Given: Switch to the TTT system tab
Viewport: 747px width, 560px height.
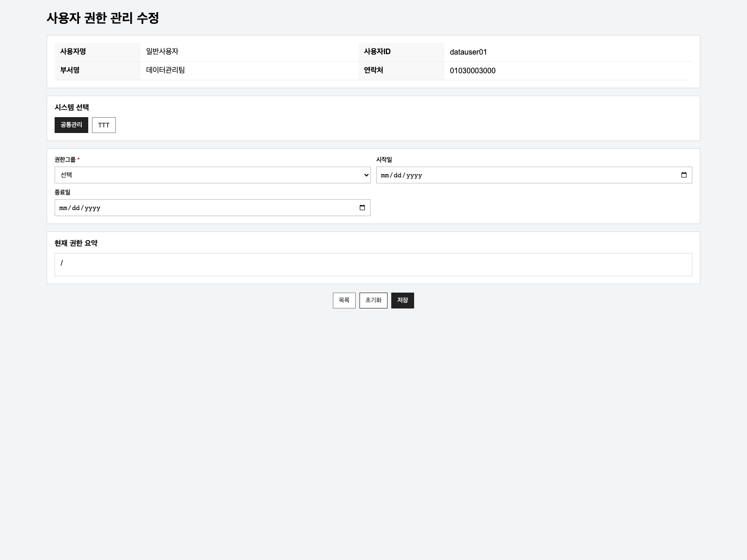Looking at the screenshot, I should (x=104, y=125).
